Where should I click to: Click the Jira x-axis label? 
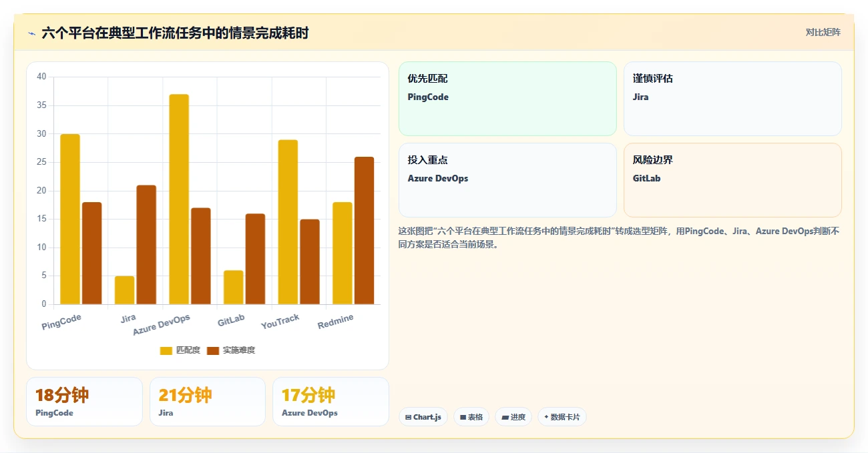[128, 319]
